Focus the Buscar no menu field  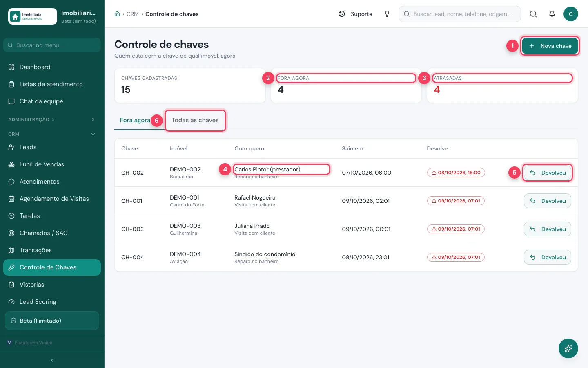[x=52, y=45]
